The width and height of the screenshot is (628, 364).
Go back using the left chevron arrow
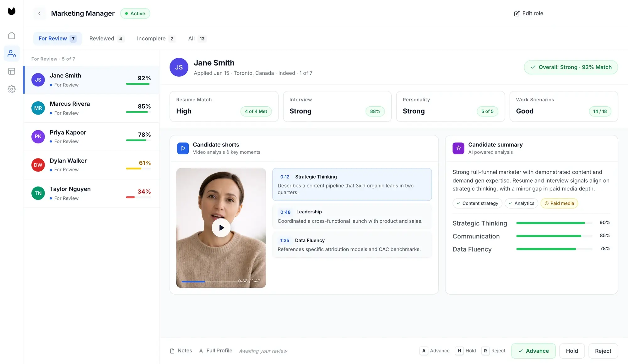pyautogui.click(x=40, y=13)
